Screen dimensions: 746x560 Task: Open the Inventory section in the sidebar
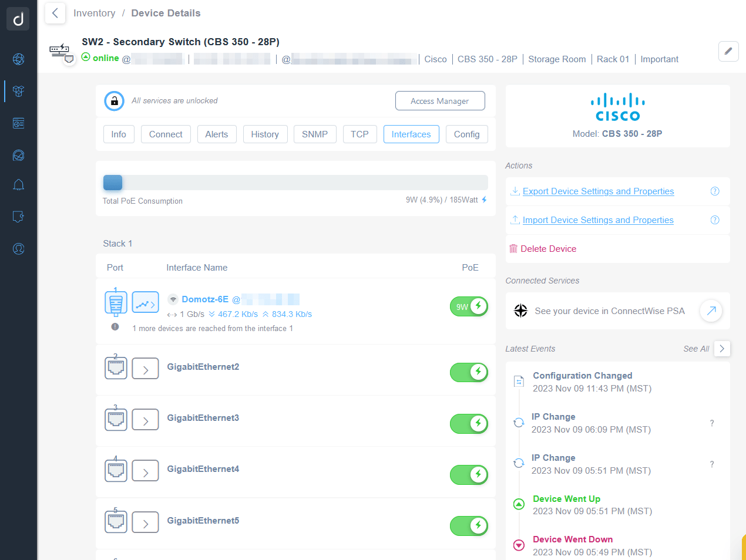point(18,92)
